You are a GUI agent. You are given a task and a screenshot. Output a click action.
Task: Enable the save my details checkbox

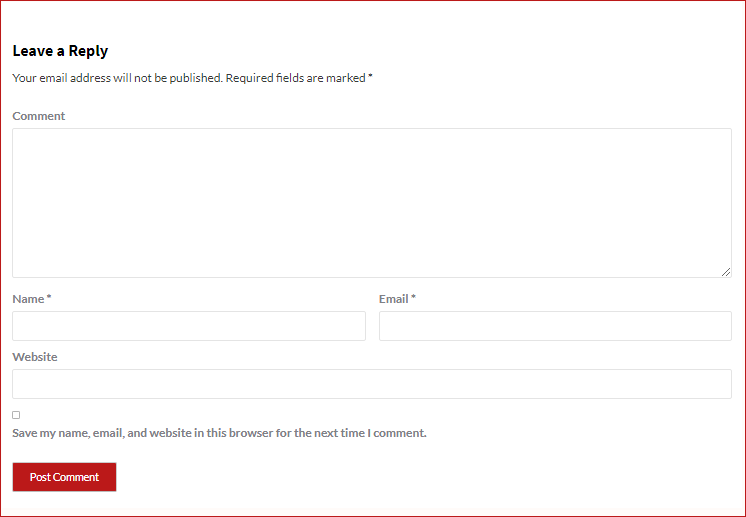coord(16,415)
